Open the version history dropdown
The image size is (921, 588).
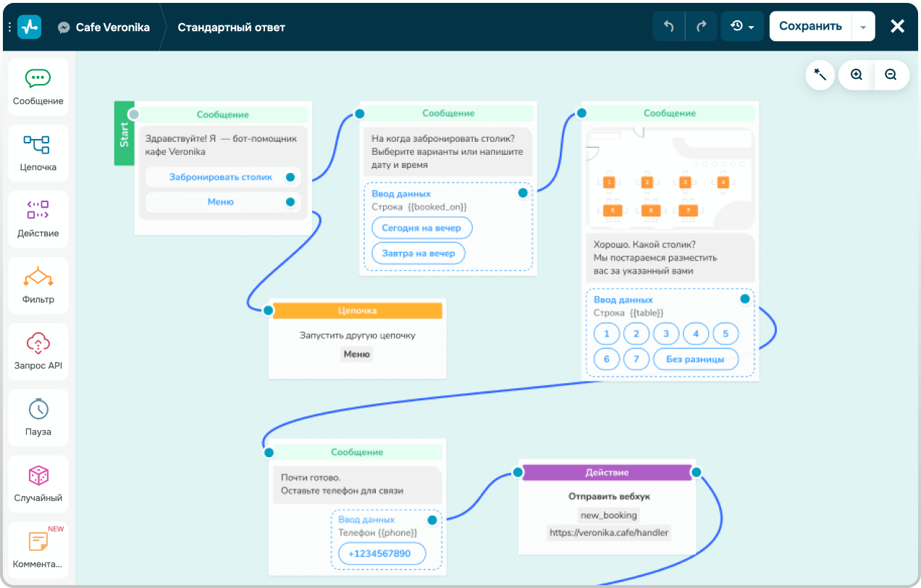pos(742,27)
